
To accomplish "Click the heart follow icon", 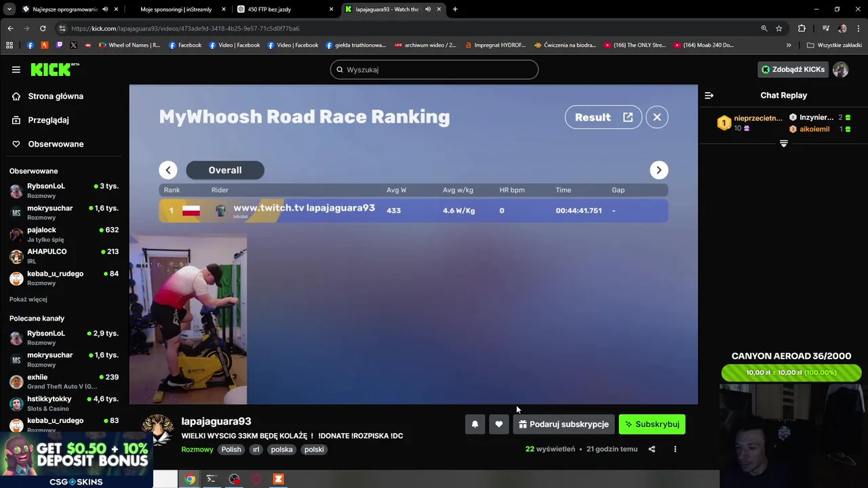I will pos(498,424).
